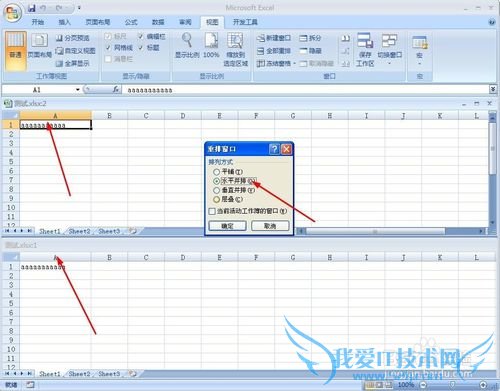Click Cancel (取消) in Arrange Windows dialog

pos(270,226)
